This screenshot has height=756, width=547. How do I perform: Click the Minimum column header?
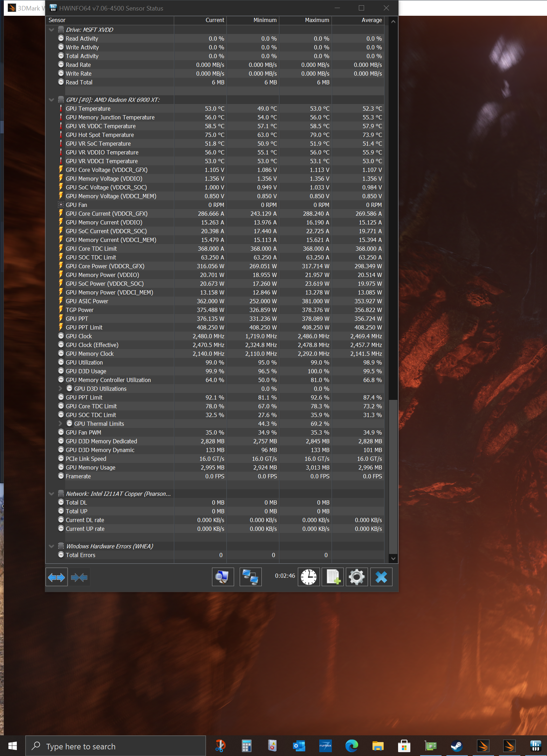tap(253, 20)
